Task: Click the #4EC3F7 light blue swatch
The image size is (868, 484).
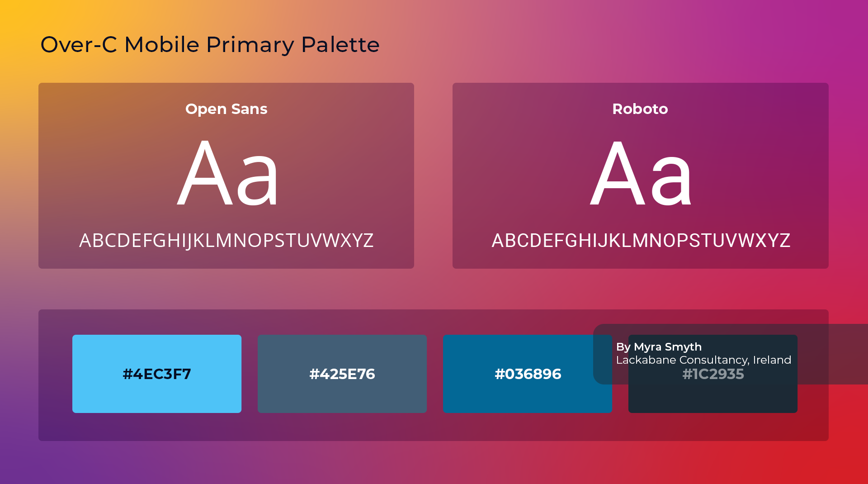Action: pos(157,374)
